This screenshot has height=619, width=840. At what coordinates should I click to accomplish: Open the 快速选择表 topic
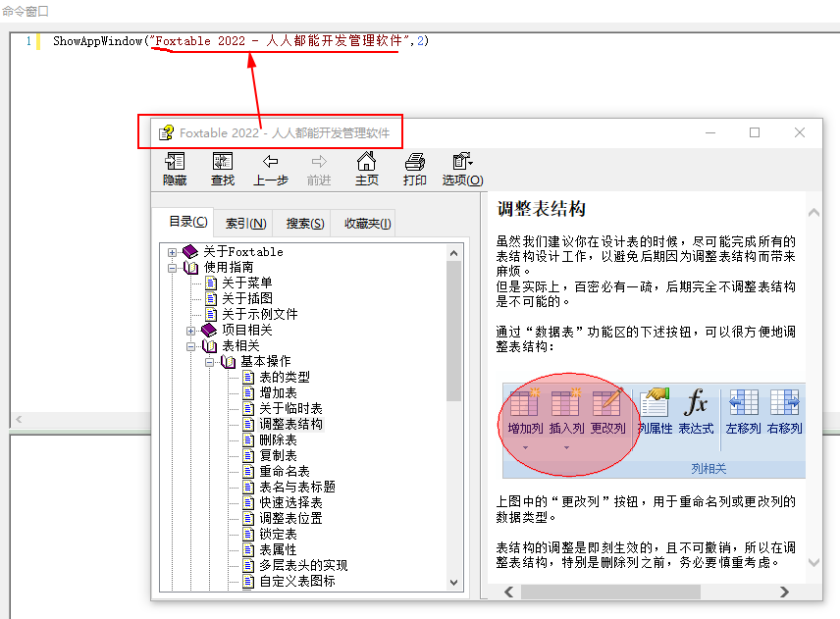(x=290, y=503)
